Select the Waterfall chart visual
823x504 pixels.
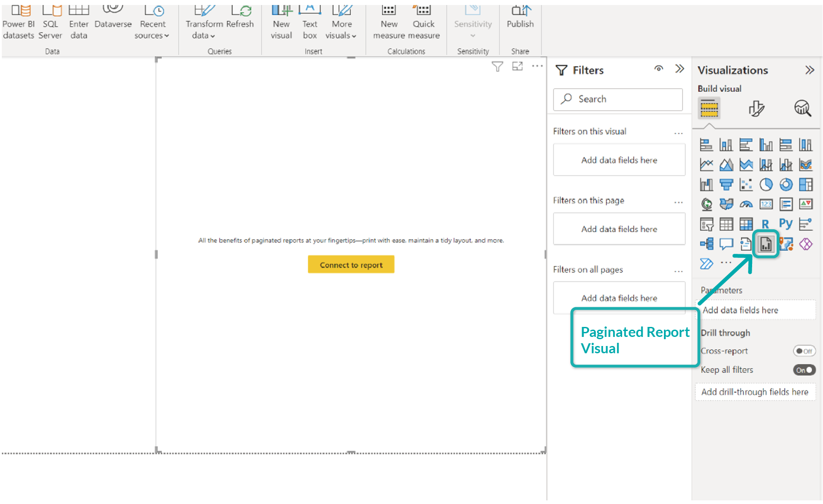[x=706, y=185]
